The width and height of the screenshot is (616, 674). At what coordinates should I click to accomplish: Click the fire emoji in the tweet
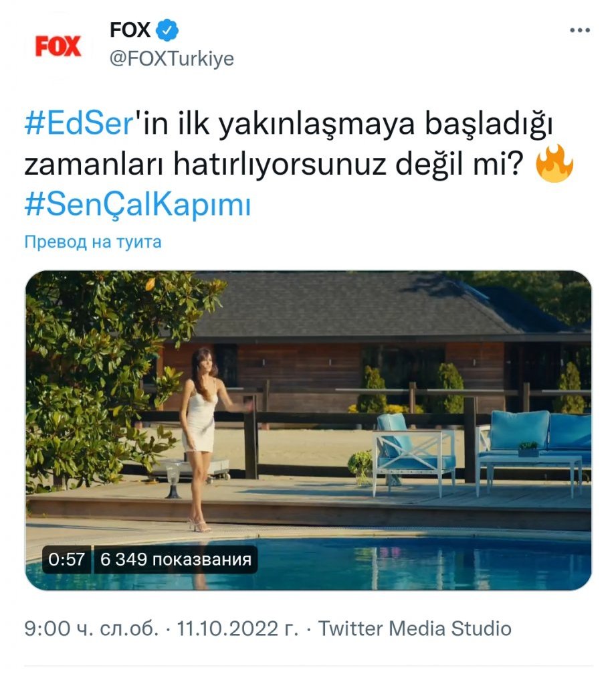[554, 163]
